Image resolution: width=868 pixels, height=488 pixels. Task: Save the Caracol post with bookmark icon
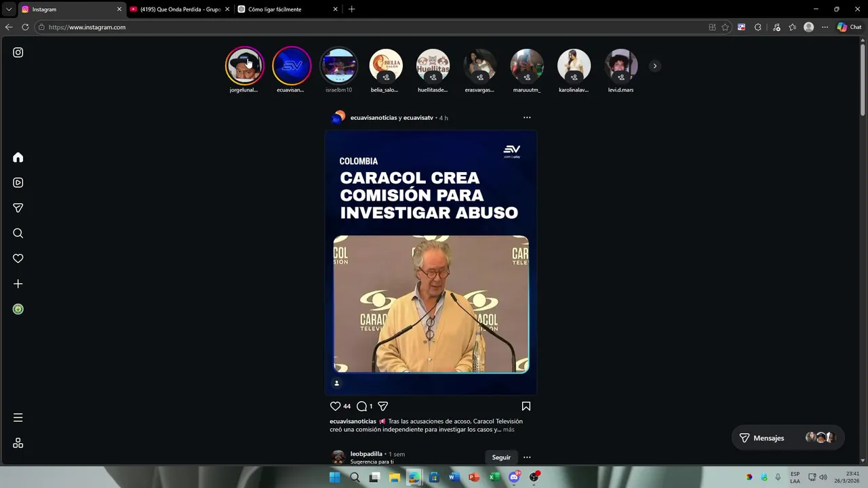pos(526,406)
